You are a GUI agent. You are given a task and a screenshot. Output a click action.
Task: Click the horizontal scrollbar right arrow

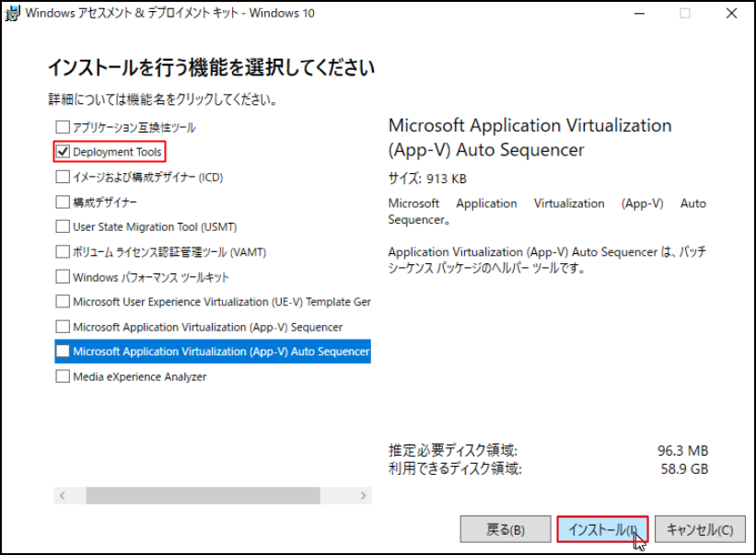(x=364, y=495)
